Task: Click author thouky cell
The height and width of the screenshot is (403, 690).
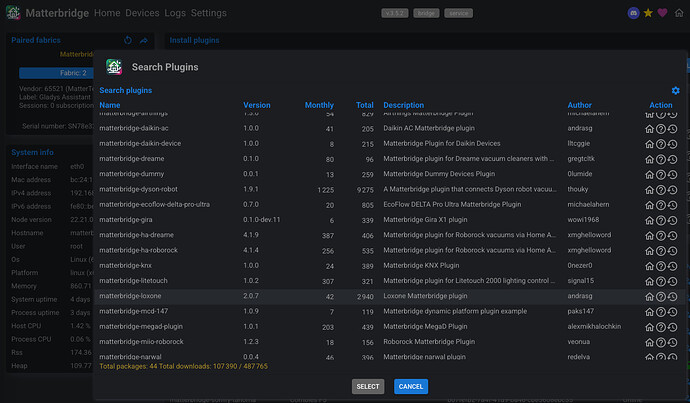Action: tap(577, 189)
